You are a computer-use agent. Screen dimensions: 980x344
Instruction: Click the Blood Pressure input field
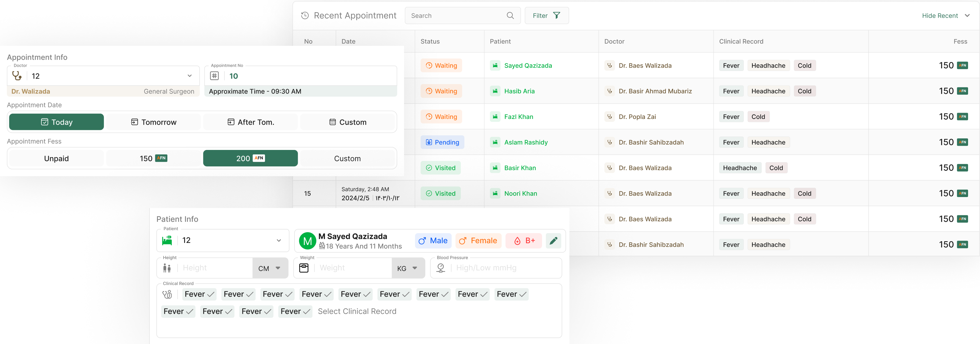[x=506, y=268]
